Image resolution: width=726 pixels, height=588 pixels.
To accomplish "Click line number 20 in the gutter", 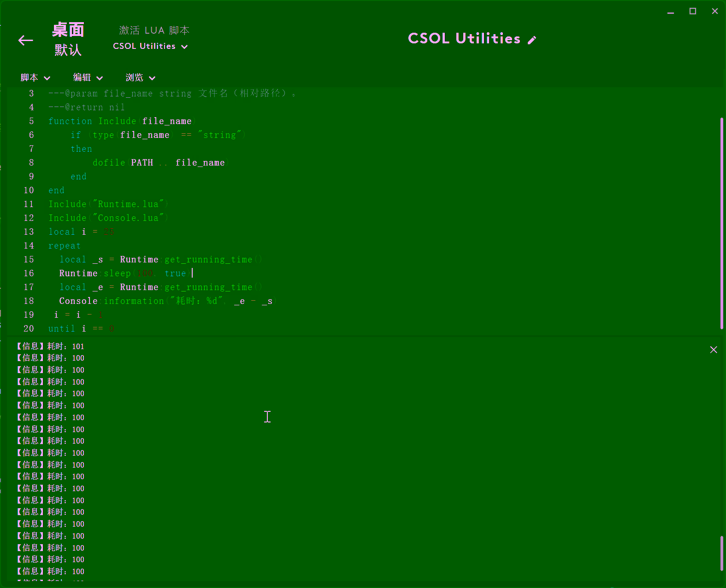I will 29,329.
